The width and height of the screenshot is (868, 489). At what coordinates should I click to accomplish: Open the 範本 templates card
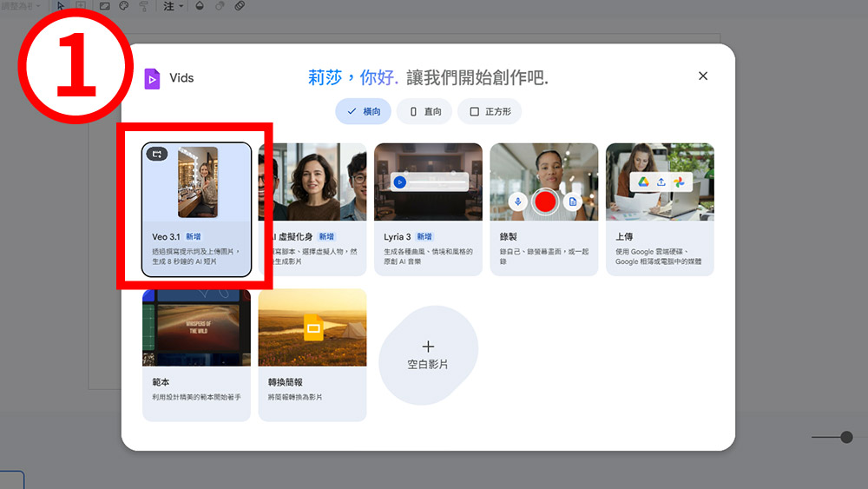(196, 355)
